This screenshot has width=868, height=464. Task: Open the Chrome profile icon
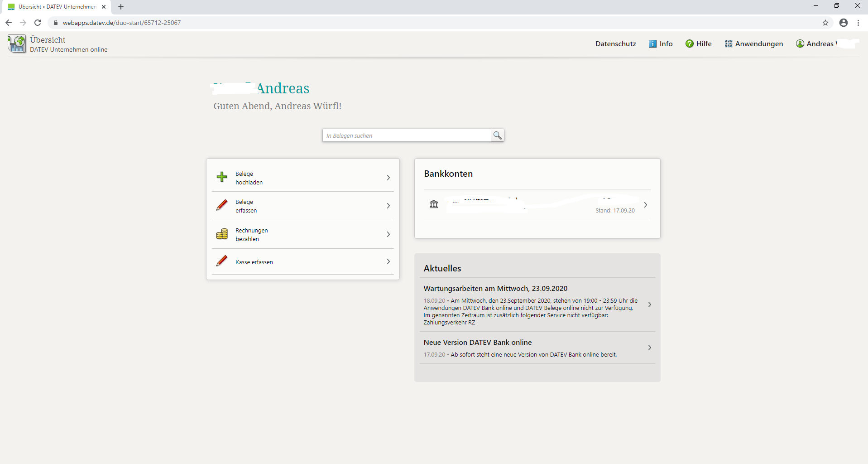843,23
